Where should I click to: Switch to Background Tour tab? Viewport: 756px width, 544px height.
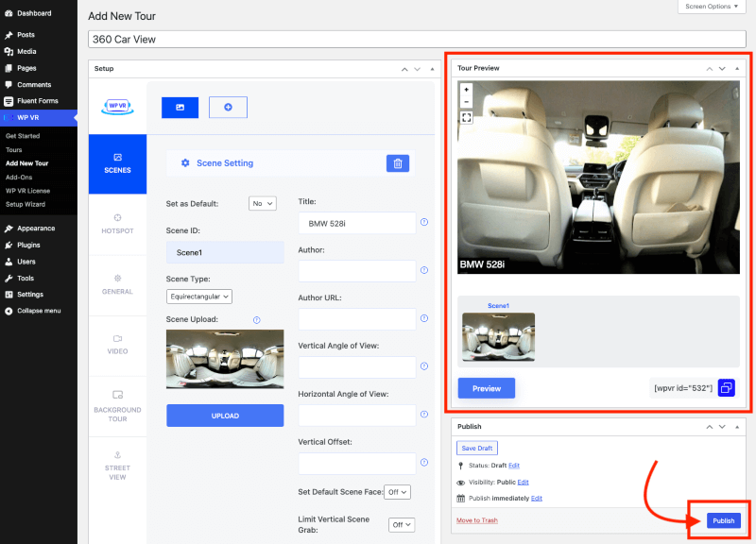click(x=117, y=407)
